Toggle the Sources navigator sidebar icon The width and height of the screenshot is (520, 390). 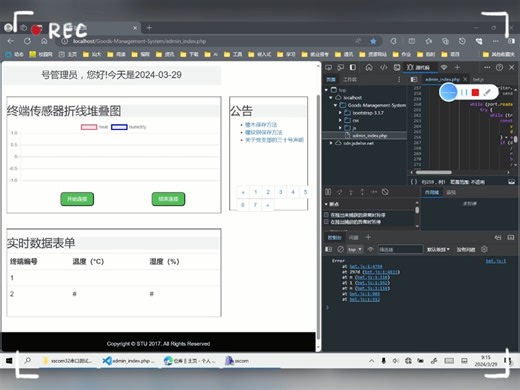tap(414, 79)
